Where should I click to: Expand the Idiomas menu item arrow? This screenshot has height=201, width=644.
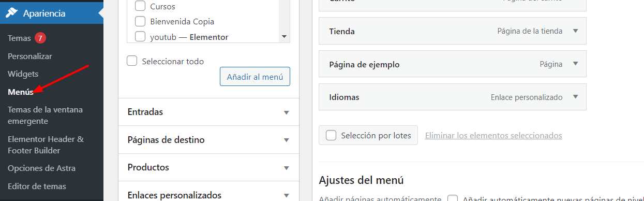575,97
